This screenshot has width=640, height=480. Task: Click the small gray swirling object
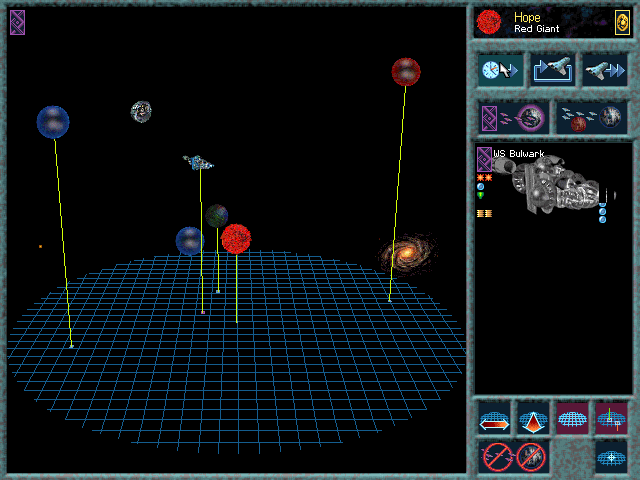[141, 111]
